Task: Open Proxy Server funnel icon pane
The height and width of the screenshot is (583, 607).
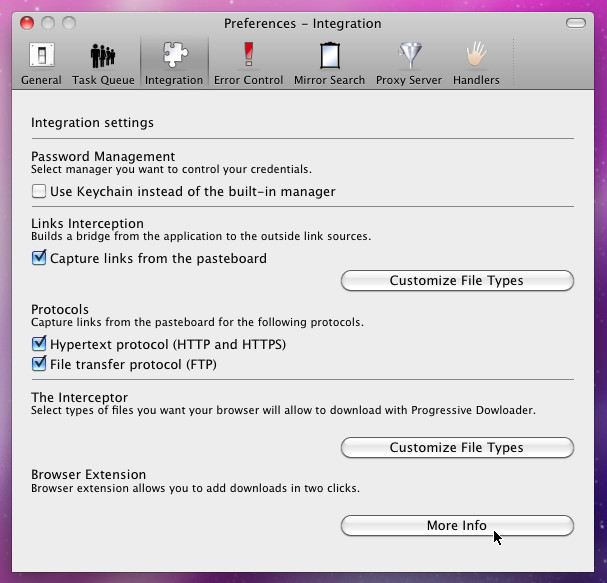Action: 409,63
